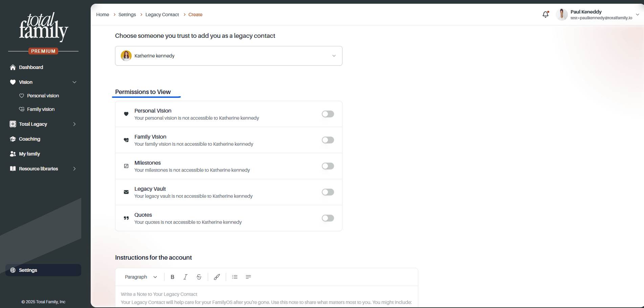Screen dimensions: 644x308
Task: Click the envelope icon beside Legacy Vault
Action: pos(126,192)
